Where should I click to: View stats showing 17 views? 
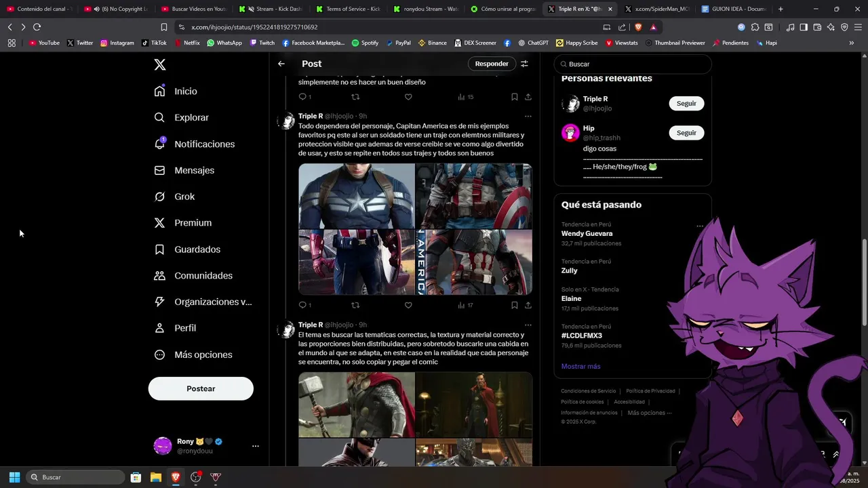coord(465,305)
